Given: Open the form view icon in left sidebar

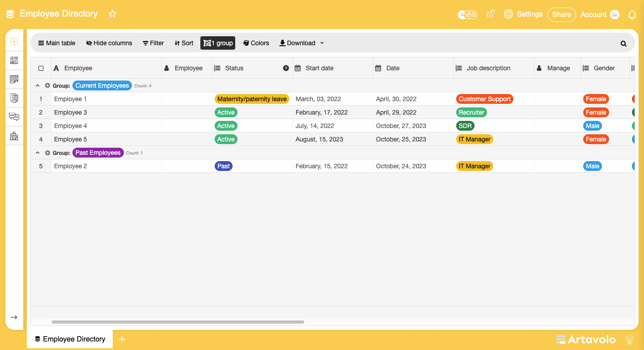Looking at the screenshot, I should [14, 60].
